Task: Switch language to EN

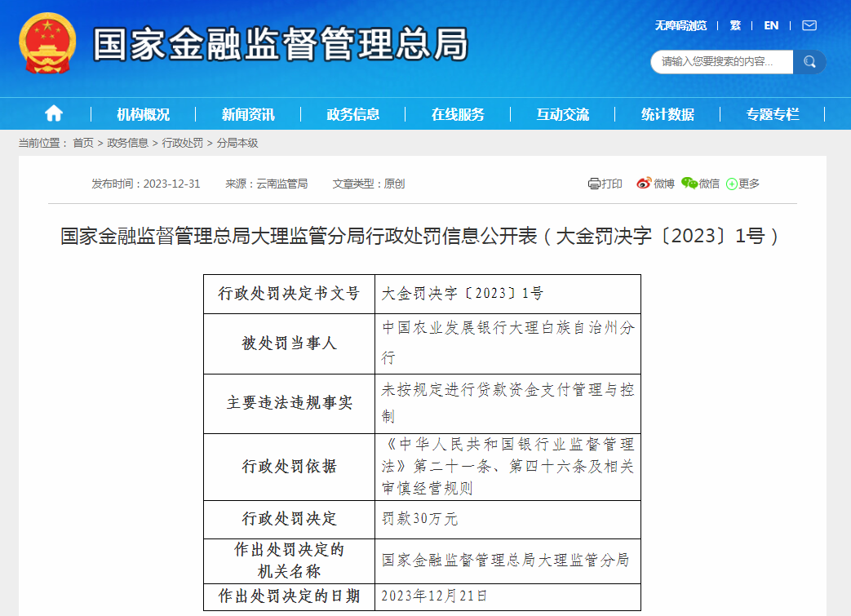Action: [x=771, y=25]
